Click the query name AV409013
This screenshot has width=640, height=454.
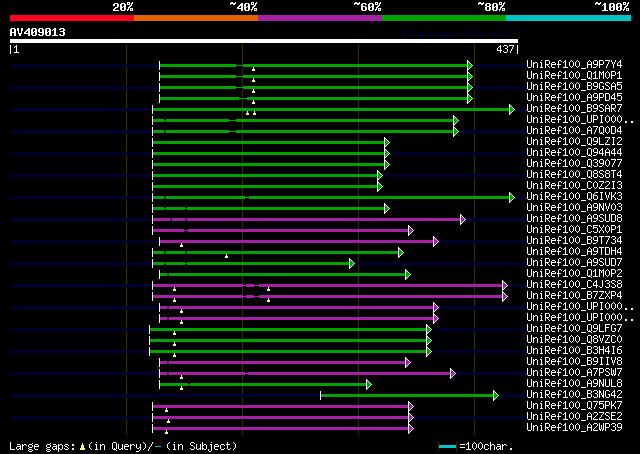38,32
